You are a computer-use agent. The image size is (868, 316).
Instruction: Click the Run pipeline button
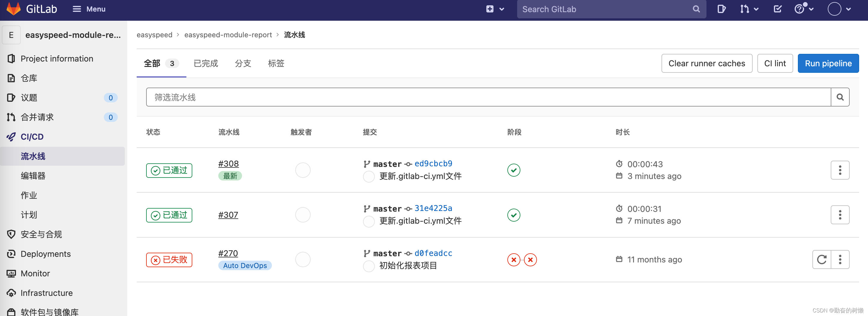coord(828,63)
